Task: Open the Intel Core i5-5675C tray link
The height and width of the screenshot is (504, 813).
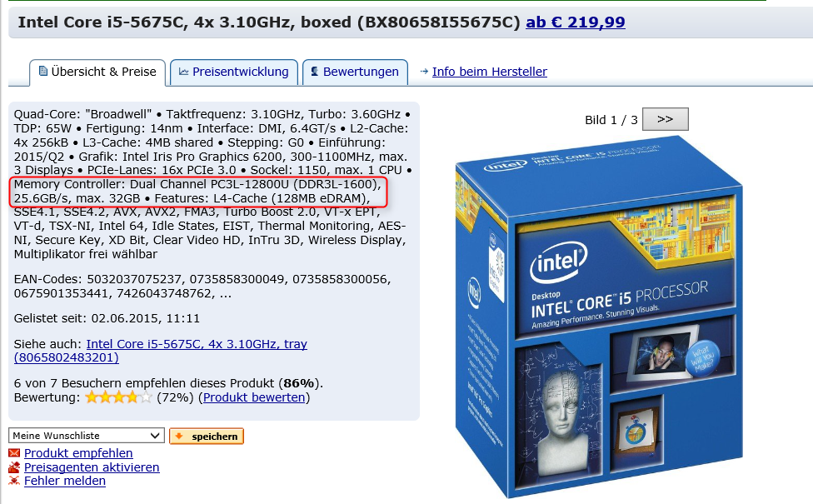Action: click(161, 351)
